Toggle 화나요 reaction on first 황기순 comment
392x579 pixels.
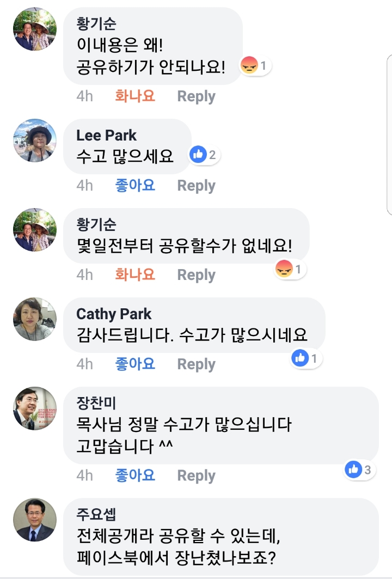(135, 96)
